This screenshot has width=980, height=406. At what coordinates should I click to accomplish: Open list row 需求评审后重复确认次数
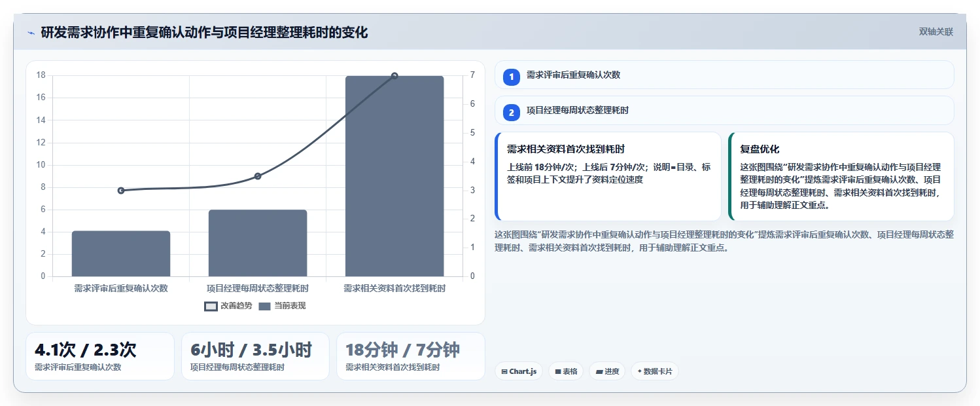click(724, 75)
